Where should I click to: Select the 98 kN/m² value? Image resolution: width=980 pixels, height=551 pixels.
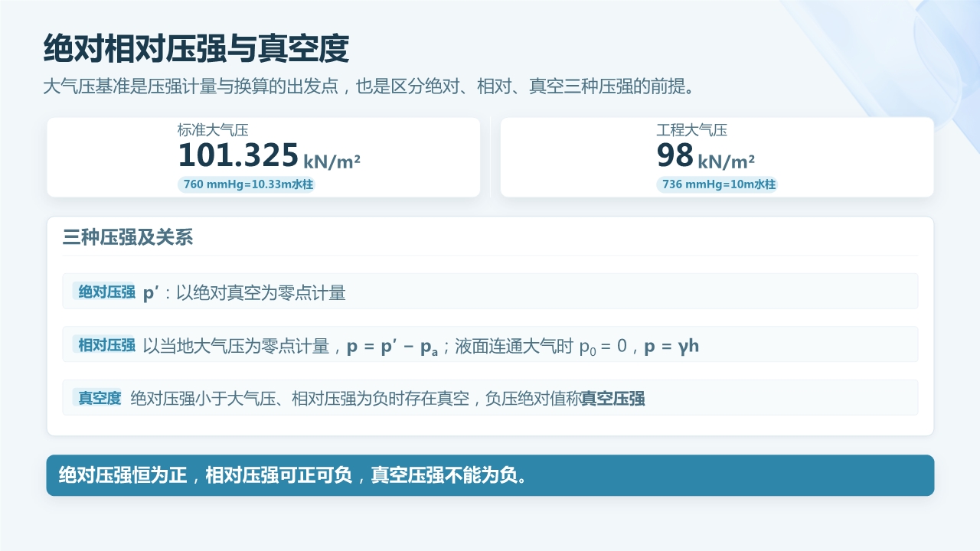(706, 155)
